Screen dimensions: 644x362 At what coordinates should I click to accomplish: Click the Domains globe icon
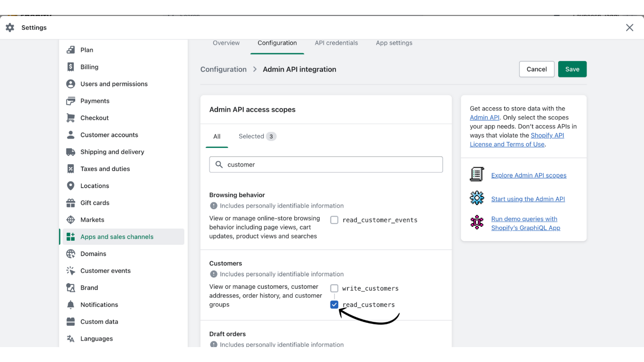click(70, 254)
